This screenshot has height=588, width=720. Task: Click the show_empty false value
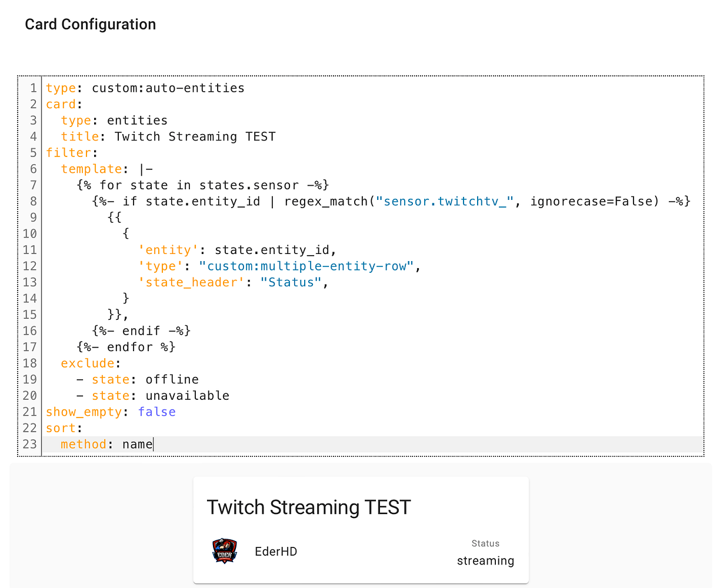156,412
